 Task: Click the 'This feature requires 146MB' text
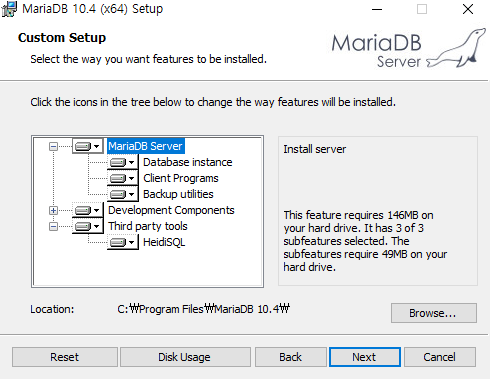coord(365,241)
